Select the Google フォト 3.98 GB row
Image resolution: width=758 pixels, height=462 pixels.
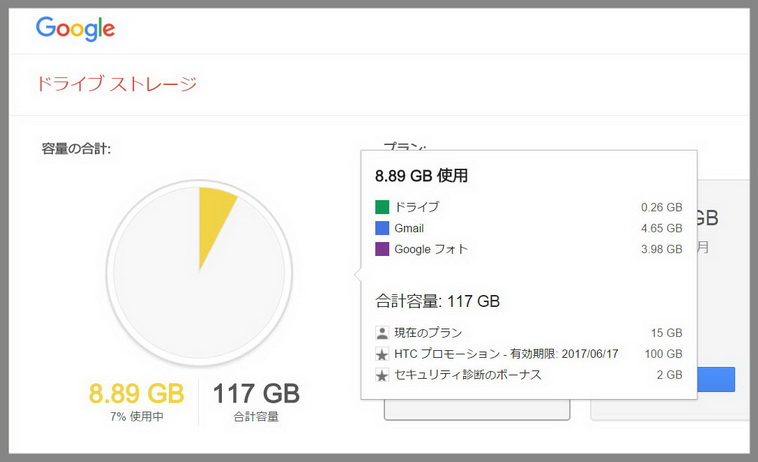[528, 249]
